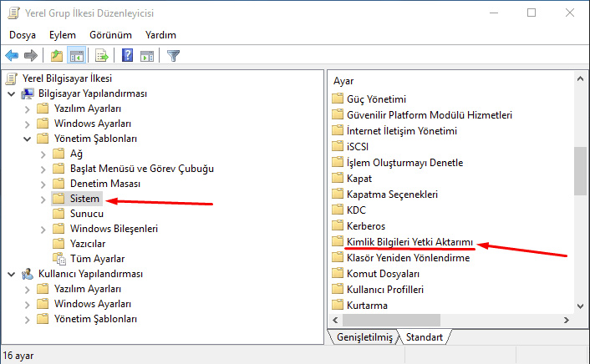Expand the Windows Bileşenleri node
590x364 pixels.
click(x=43, y=230)
